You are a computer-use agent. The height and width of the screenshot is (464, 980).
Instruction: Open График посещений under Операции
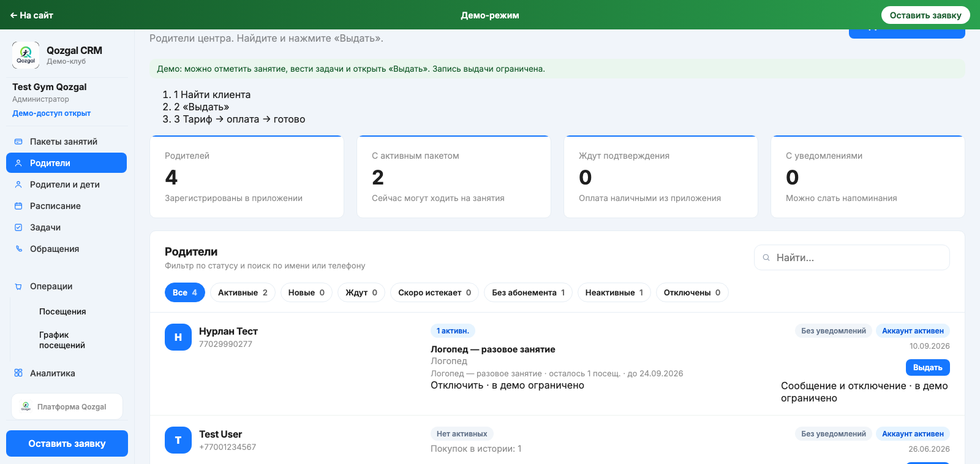tap(62, 340)
